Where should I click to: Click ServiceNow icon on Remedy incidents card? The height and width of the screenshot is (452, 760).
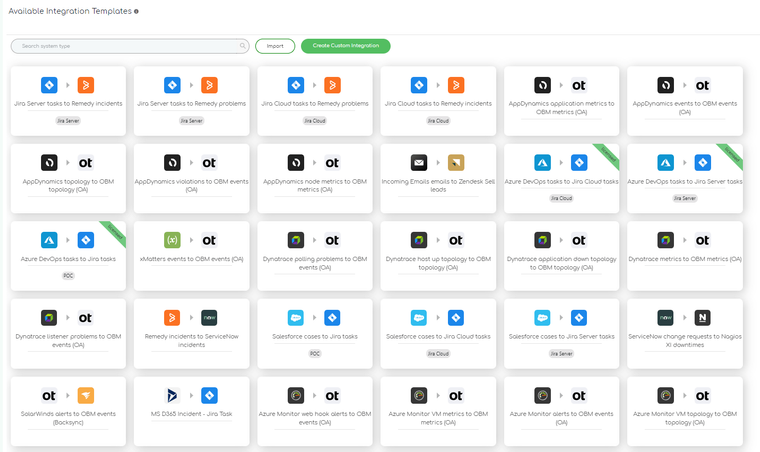209,318
